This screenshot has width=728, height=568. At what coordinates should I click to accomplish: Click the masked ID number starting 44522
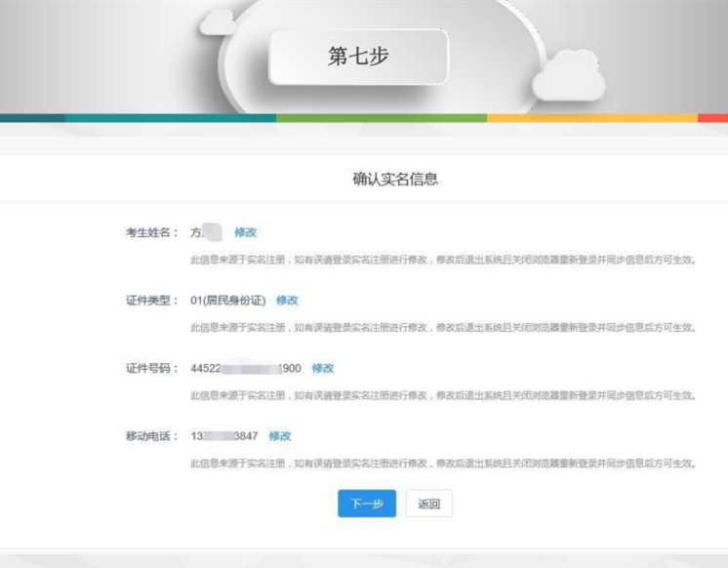click(x=245, y=368)
